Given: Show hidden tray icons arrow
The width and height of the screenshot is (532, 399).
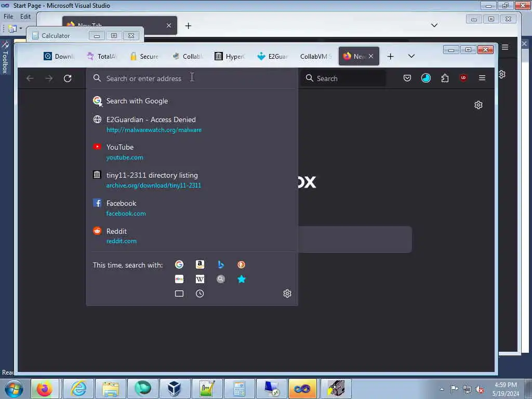Looking at the screenshot, I should pyautogui.click(x=442, y=389).
